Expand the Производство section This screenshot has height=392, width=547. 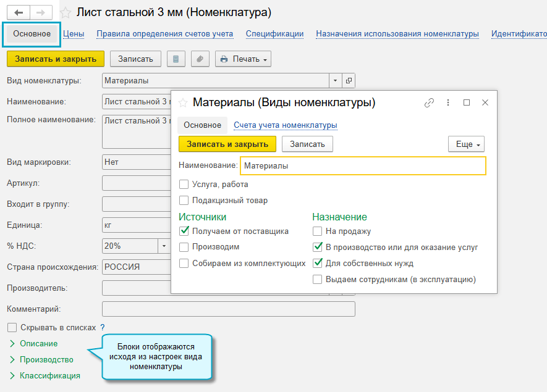42,360
